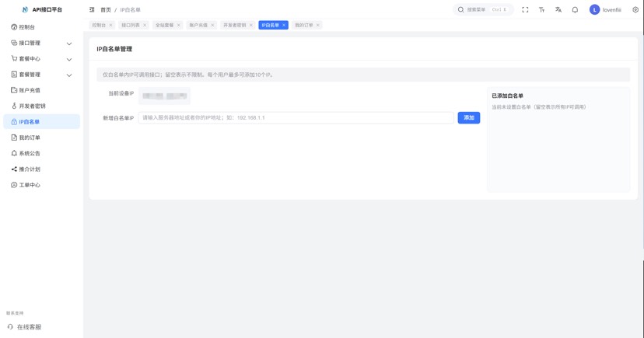The height and width of the screenshot is (338, 644).
Task: Open the notification bell in header
Action: (575, 10)
